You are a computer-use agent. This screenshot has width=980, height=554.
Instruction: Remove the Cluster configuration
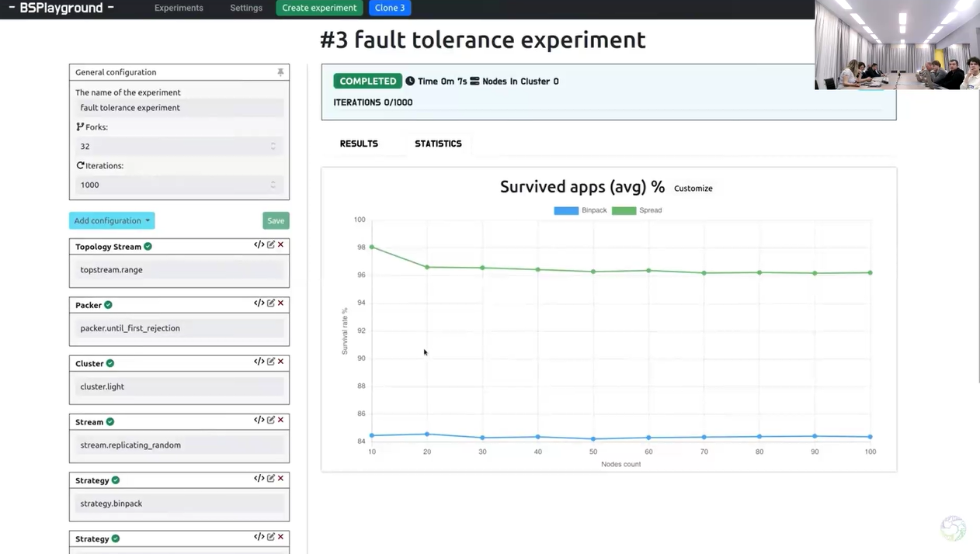(x=281, y=362)
